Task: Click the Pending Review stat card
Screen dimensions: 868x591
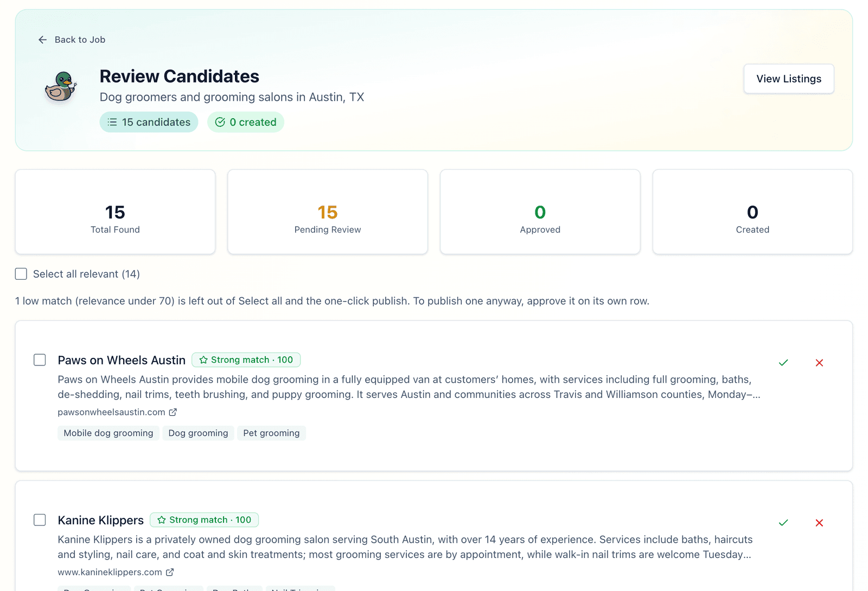Action: [x=328, y=212]
